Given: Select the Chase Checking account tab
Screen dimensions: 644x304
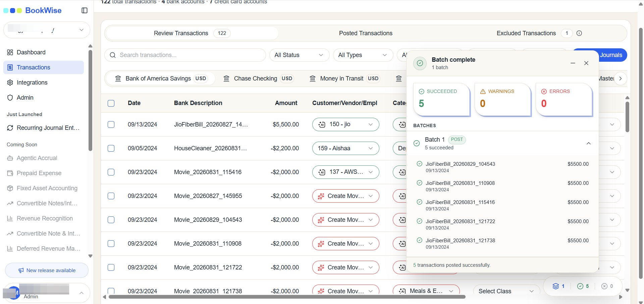Looking at the screenshot, I should click(258, 79).
